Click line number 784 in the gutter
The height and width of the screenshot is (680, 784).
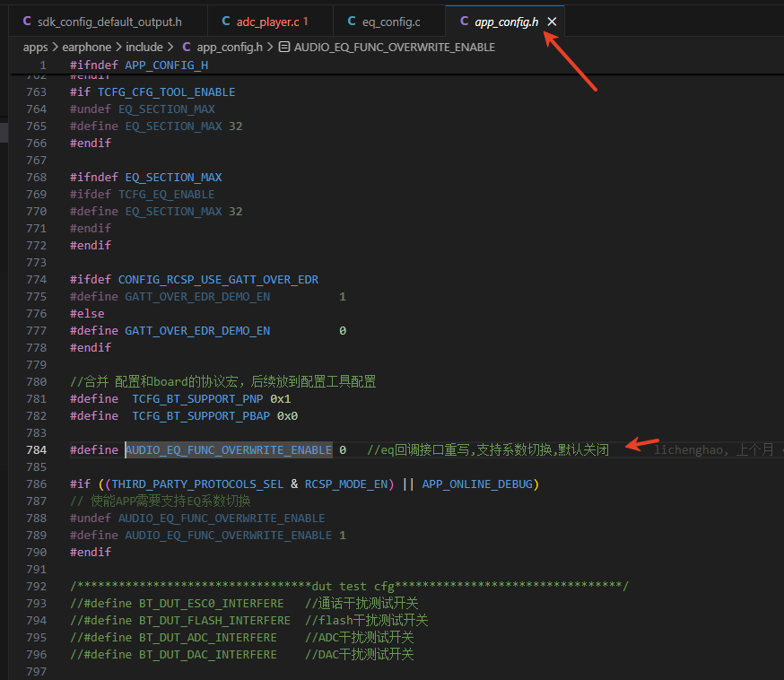36,450
